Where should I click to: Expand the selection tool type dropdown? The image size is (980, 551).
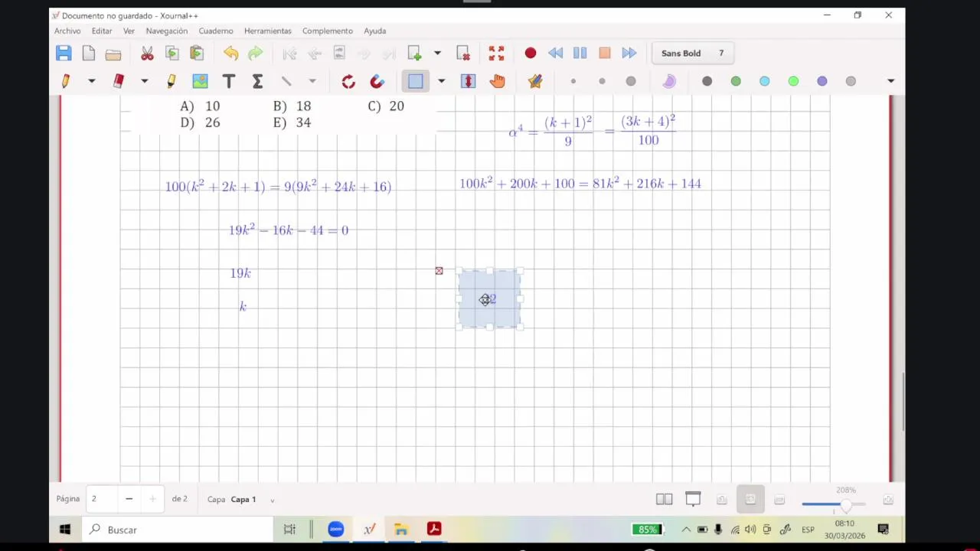(441, 80)
